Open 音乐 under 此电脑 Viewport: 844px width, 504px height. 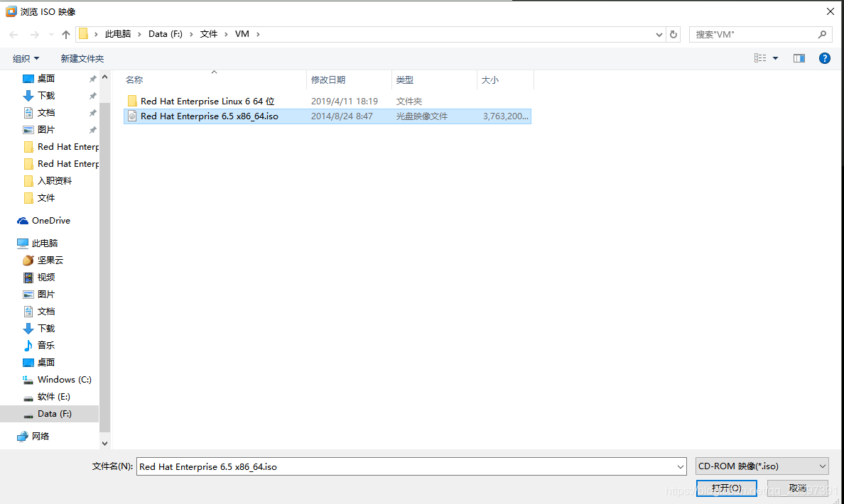click(x=46, y=345)
